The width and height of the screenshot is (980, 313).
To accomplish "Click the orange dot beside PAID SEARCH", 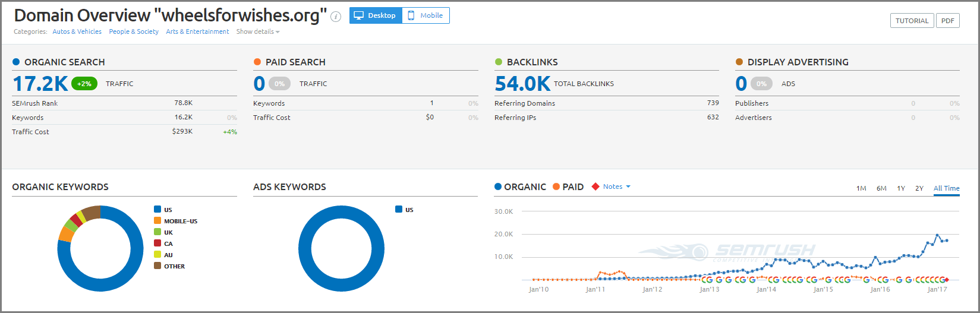I will click(x=257, y=62).
